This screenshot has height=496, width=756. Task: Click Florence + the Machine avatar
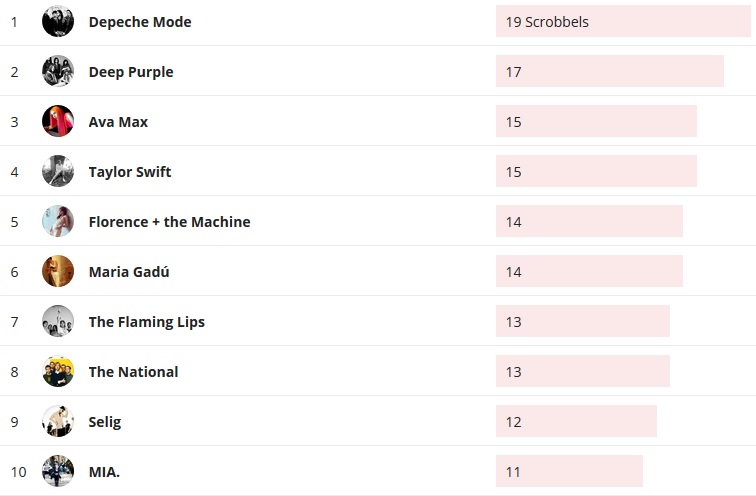(58, 221)
